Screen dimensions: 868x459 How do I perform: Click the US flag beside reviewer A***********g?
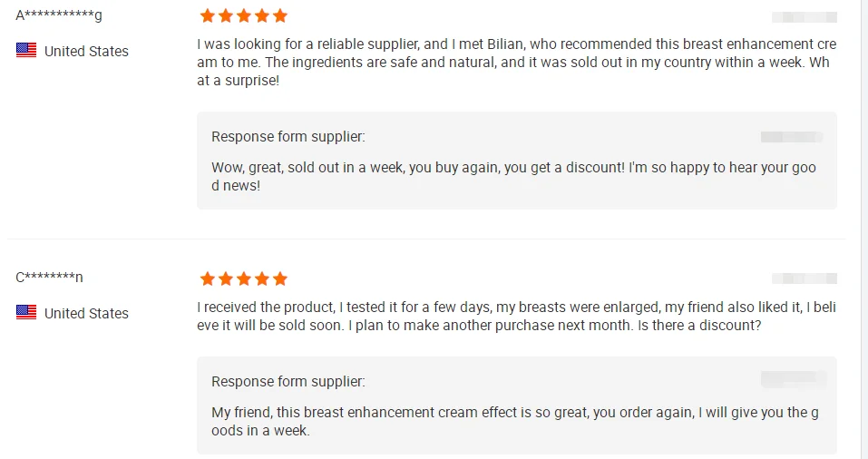pyautogui.click(x=26, y=51)
